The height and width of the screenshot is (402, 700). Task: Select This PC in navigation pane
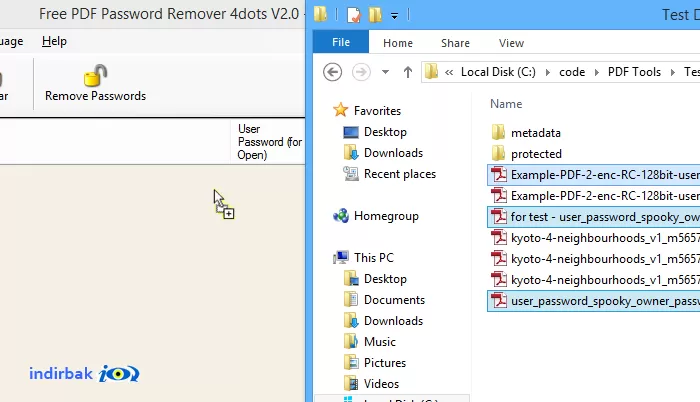pos(374,258)
